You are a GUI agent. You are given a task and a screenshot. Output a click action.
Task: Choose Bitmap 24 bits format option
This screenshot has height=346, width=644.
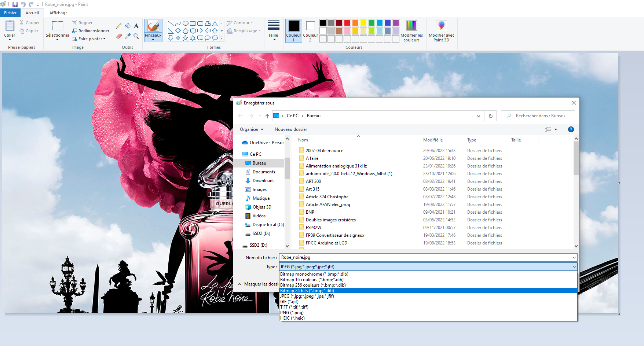(x=428, y=291)
